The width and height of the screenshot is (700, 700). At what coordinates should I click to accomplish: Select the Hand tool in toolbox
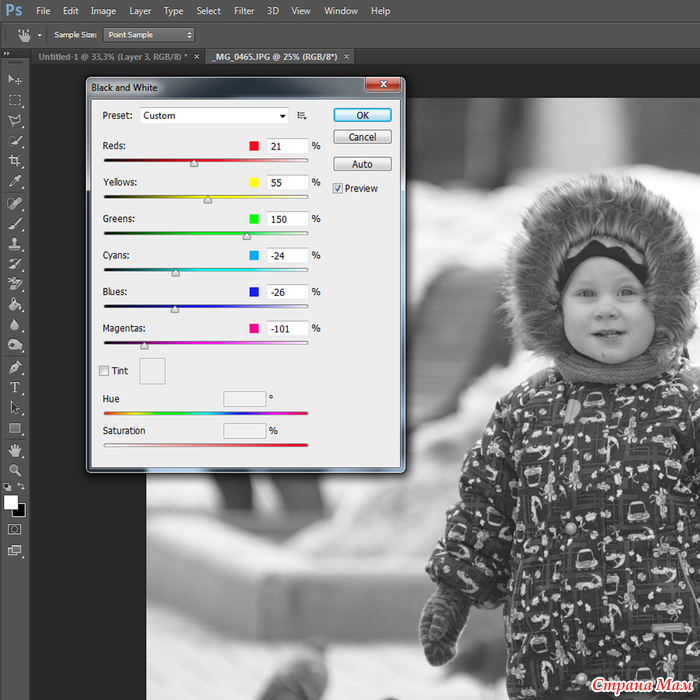coord(15,449)
